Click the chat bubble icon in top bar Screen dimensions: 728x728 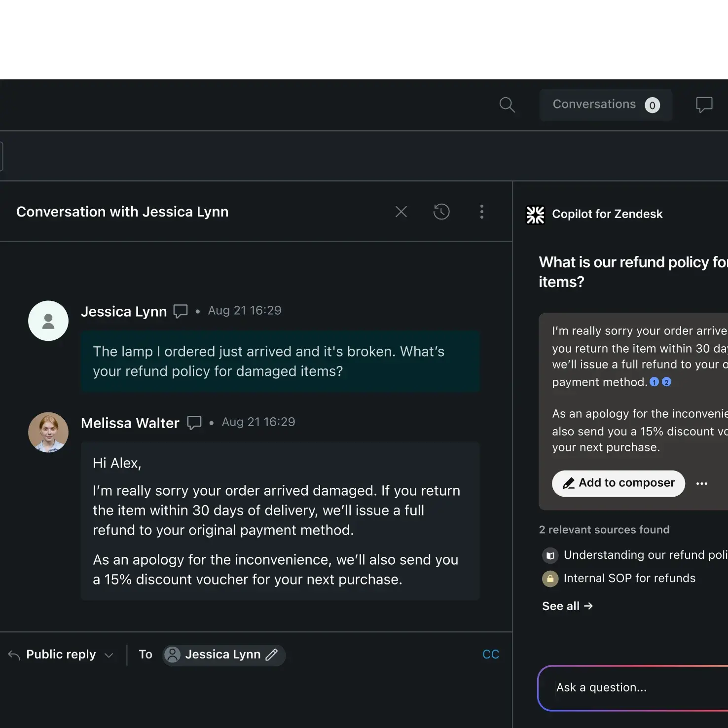pyautogui.click(x=704, y=105)
